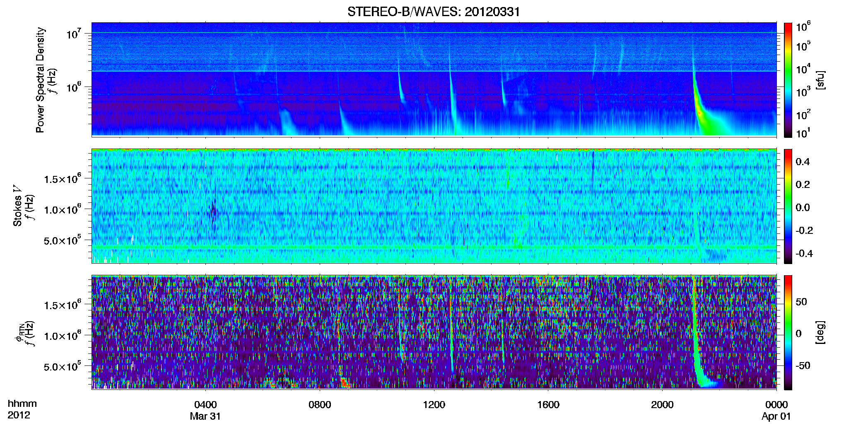868x447 pixels.
Task: Click the "0800" time axis label
Action: coord(320,405)
